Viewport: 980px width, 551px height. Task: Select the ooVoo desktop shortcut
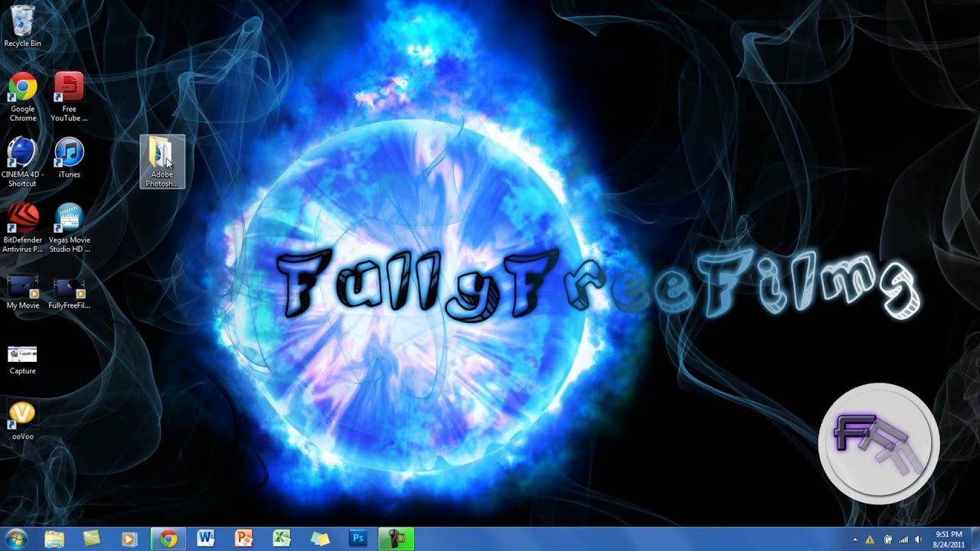(23, 421)
